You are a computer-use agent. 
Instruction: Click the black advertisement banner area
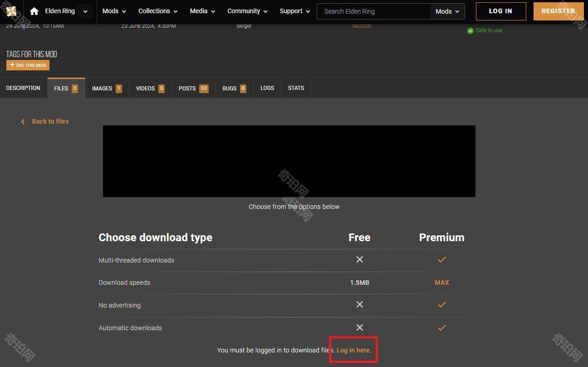coord(289,161)
